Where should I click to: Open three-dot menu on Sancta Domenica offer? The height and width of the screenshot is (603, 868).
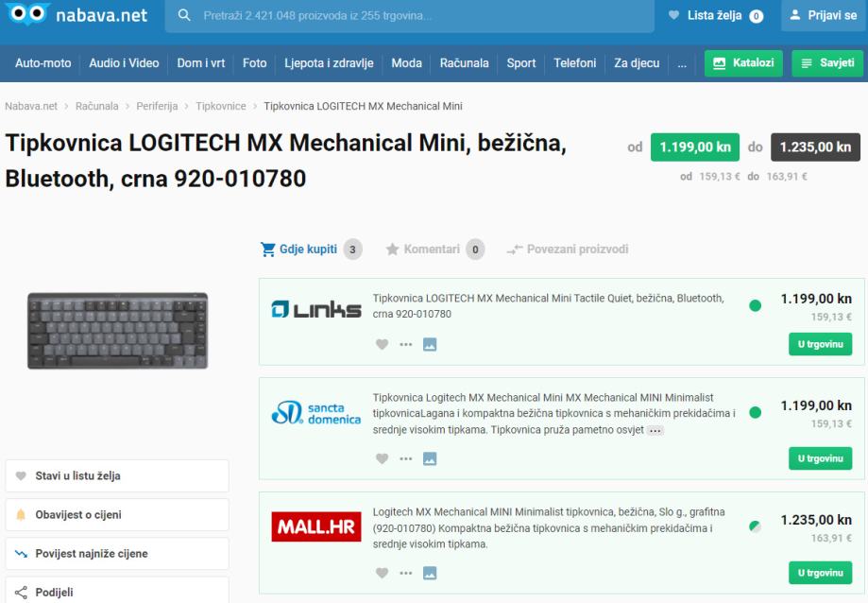tap(406, 459)
